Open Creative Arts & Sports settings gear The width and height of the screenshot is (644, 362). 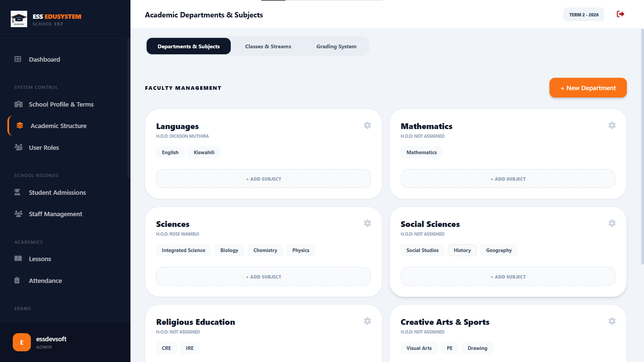(612, 321)
